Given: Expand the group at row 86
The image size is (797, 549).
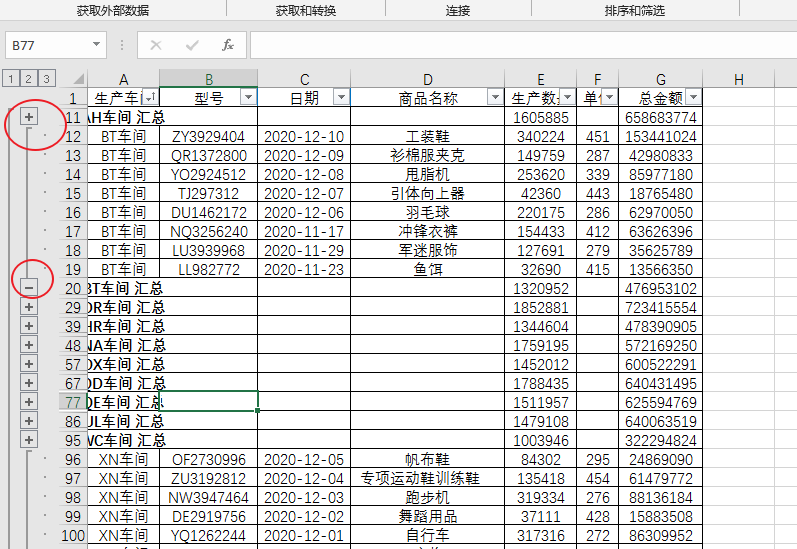Looking at the screenshot, I should click(29, 421).
